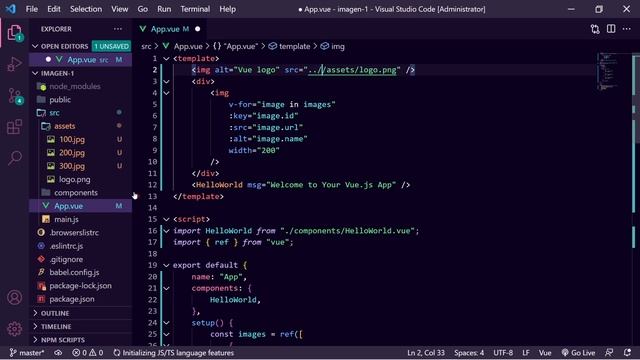The height and width of the screenshot is (360, 640).
Task: Fold the setup function at line 24
Action: [167, 323]
